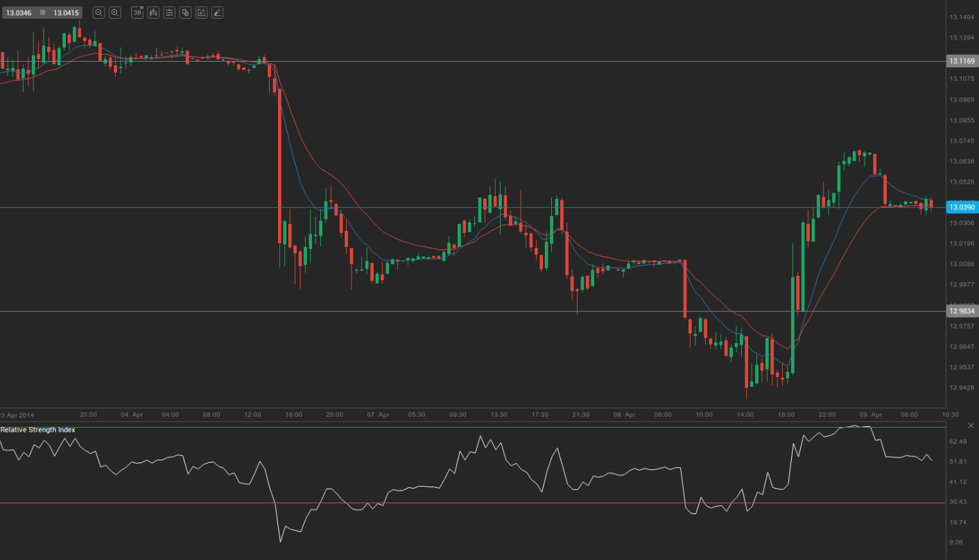Image resolution: width=979 pixels, height=560 pixels.
Task: Zoom in the chart with the plus magnifier
Action: point(115,12)
